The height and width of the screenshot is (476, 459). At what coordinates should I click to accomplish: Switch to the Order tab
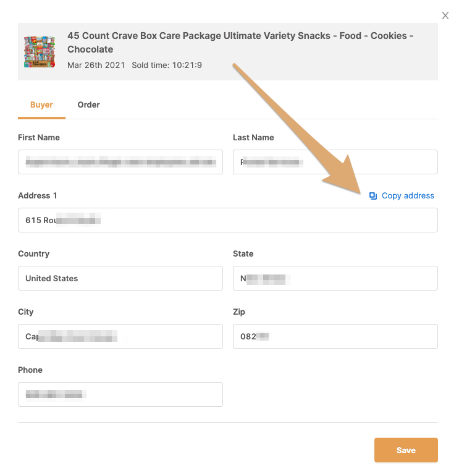click(x=88, y=104)
